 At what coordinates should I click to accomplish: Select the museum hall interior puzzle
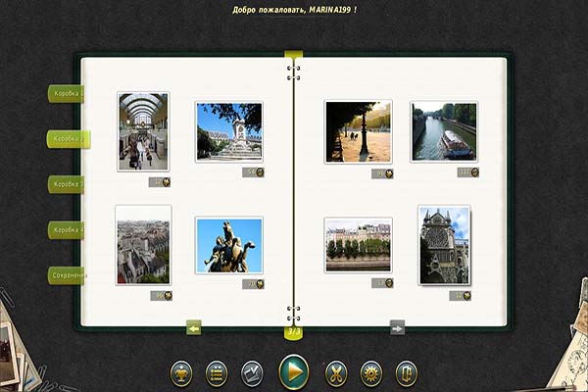tap(143, 131)
